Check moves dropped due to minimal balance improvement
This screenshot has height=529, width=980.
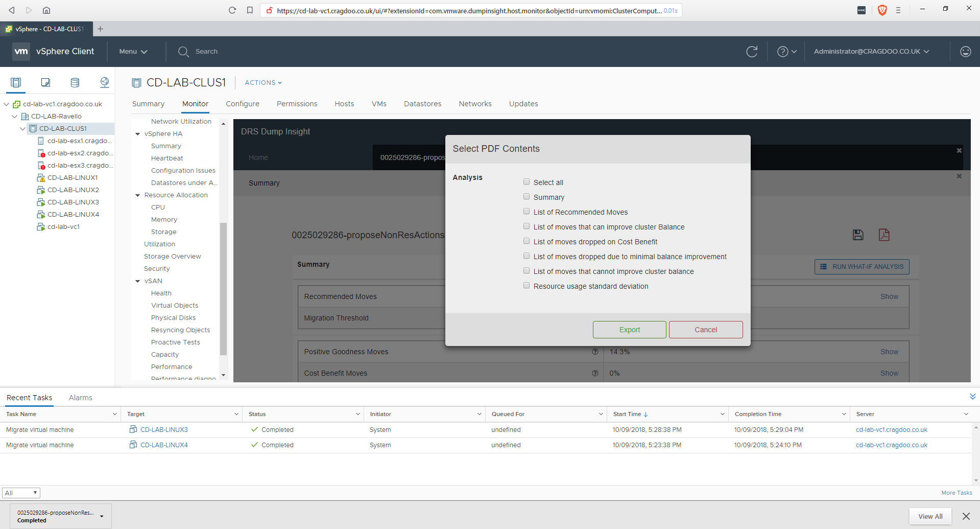tap(527, 256)
